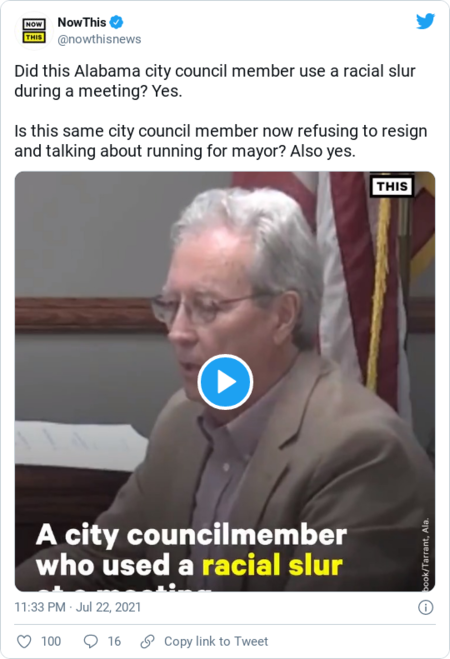Click the 100 likes count
Screen dimensions: 450x659
(x=51, y=641)
